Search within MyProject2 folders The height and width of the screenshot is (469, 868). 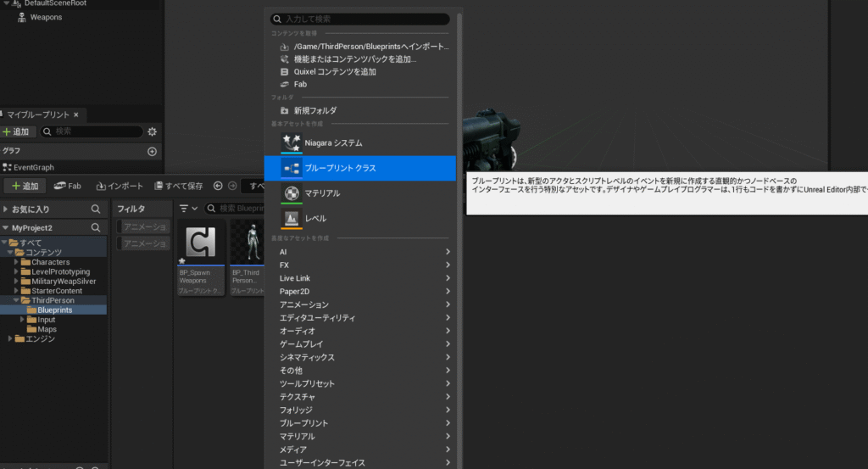[96, 227]
